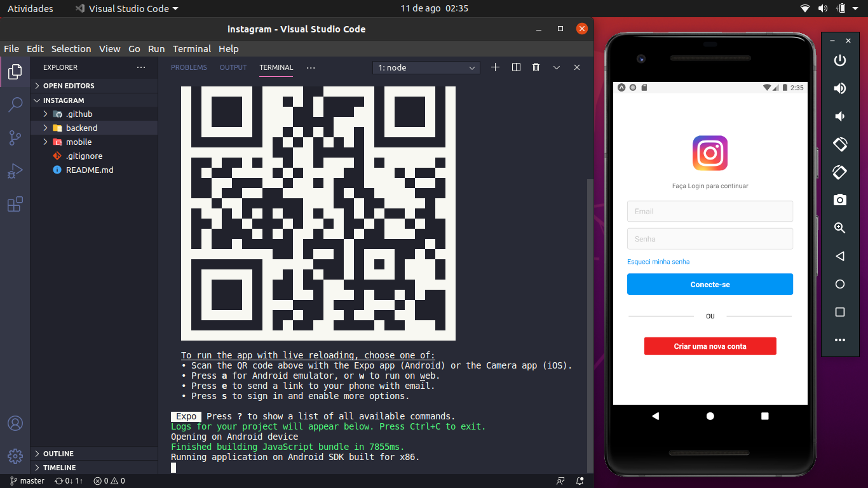Expand the .github folder
868x488 pixels.
[x=94, y=114]
